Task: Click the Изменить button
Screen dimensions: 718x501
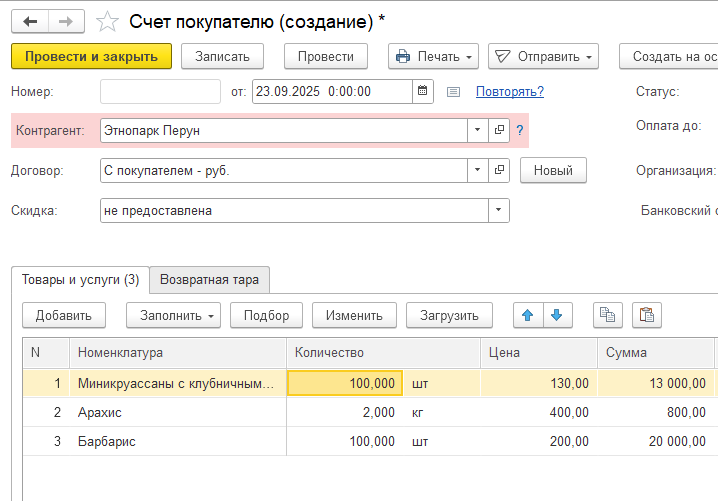Action: pyautogui.click(x=354, y=315)
